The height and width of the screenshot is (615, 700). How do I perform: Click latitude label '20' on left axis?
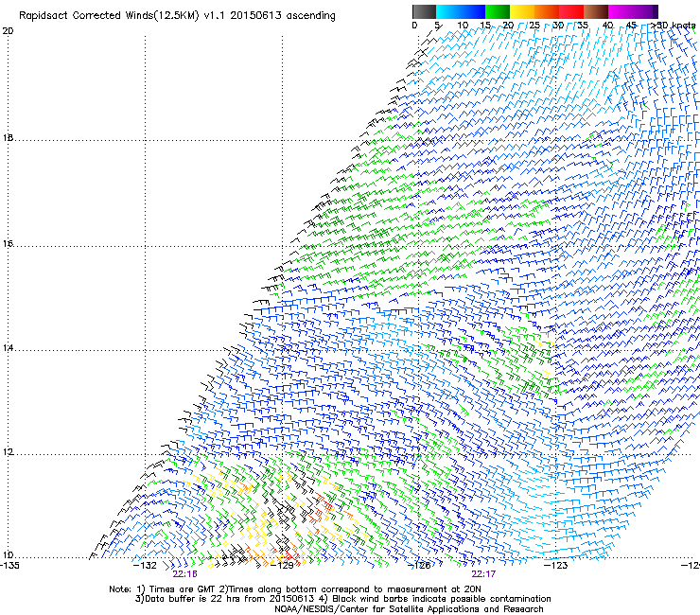8,31
